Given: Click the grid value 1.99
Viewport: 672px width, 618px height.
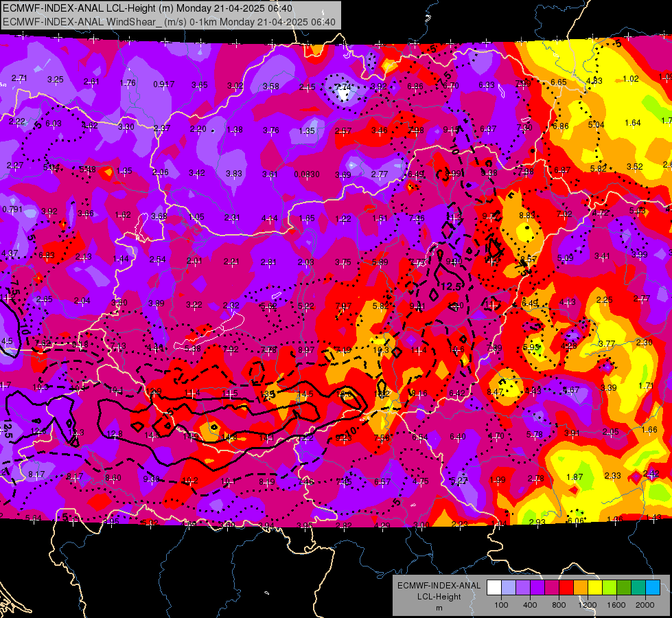Looking at the screenshot, I should (x=498, y=480).
